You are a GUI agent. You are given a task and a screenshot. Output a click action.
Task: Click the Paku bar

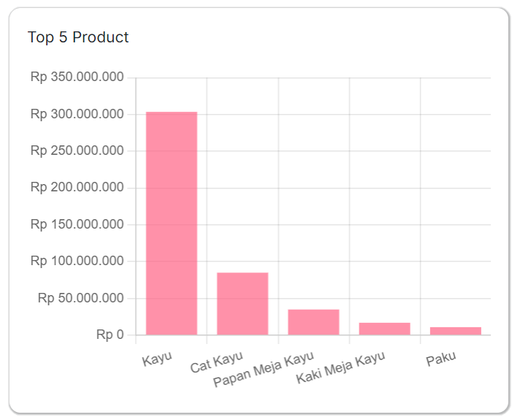(x=456, y=330)
